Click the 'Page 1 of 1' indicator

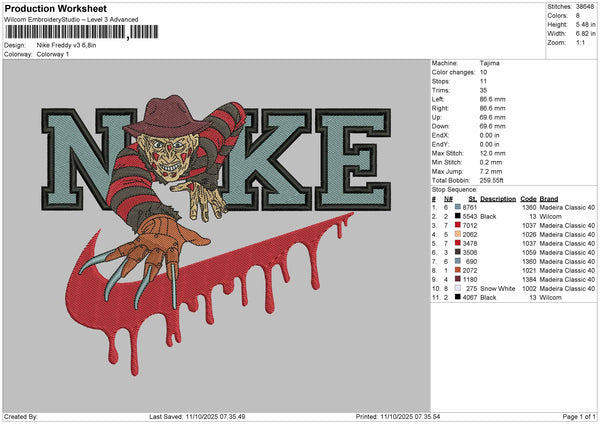tap(579, 416)
